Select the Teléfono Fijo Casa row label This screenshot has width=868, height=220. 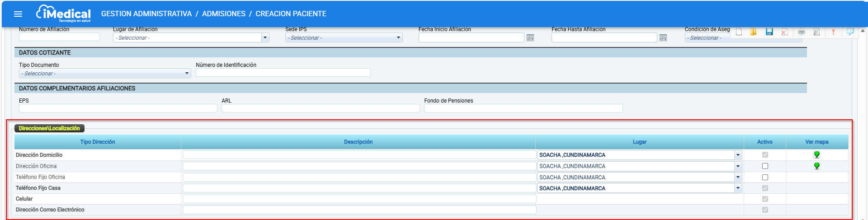point(38,188)
